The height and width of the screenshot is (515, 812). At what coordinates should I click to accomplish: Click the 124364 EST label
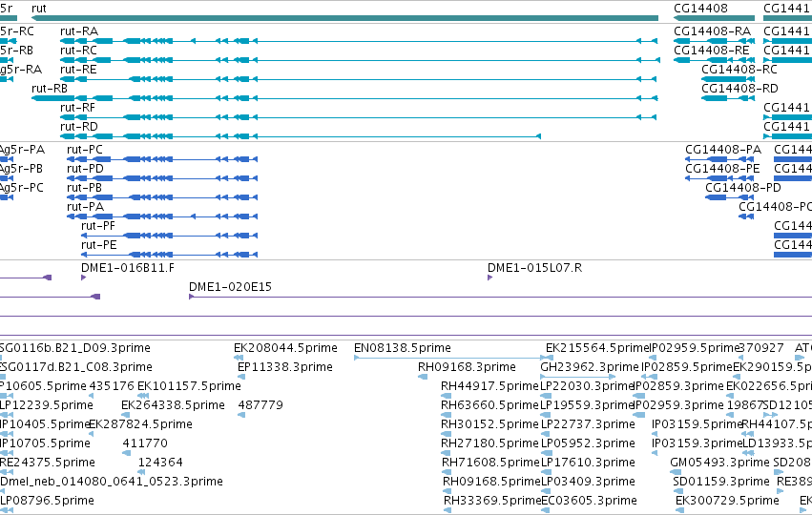point(160,463)
